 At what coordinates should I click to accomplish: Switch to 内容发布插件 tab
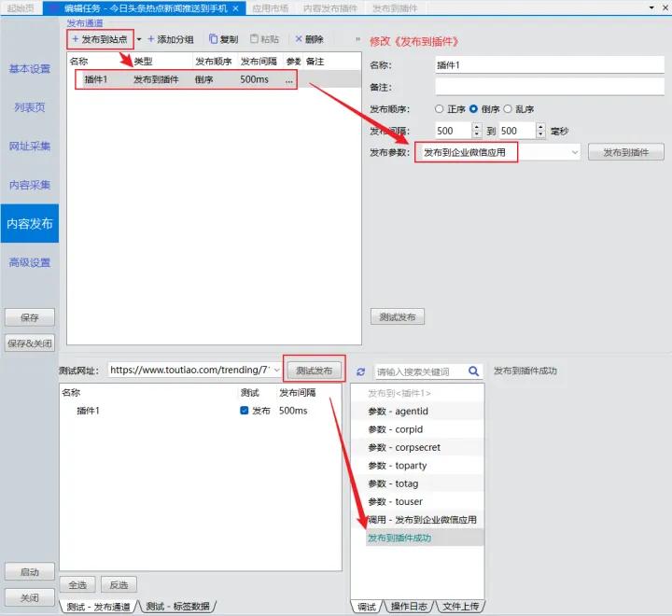(330, 8)
